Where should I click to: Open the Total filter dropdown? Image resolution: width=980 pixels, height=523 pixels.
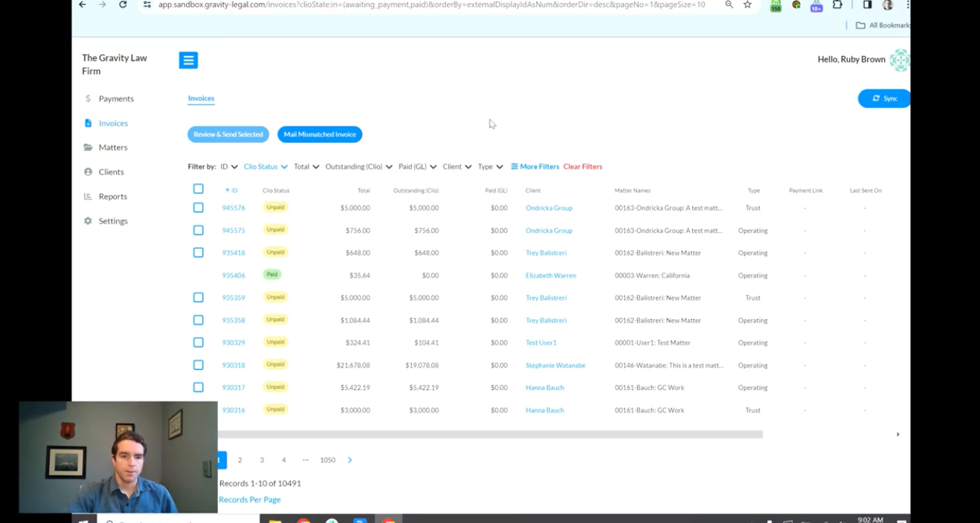306,167
